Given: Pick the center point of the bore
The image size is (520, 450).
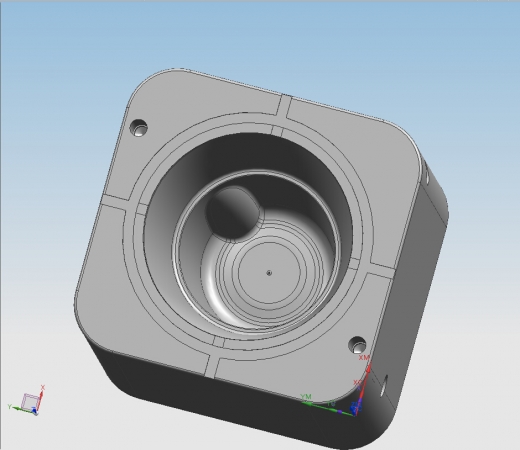Looking at the screenshot, I should pos(269,273).
